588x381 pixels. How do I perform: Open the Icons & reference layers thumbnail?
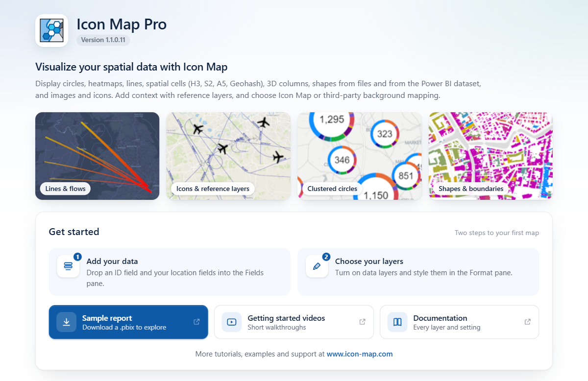coord(228,156)
